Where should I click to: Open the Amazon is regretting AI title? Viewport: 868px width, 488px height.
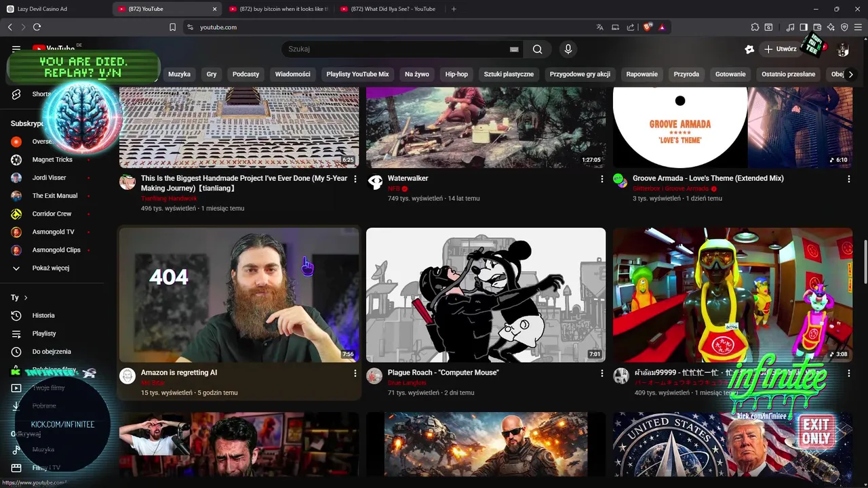click(x=179, y=373)
